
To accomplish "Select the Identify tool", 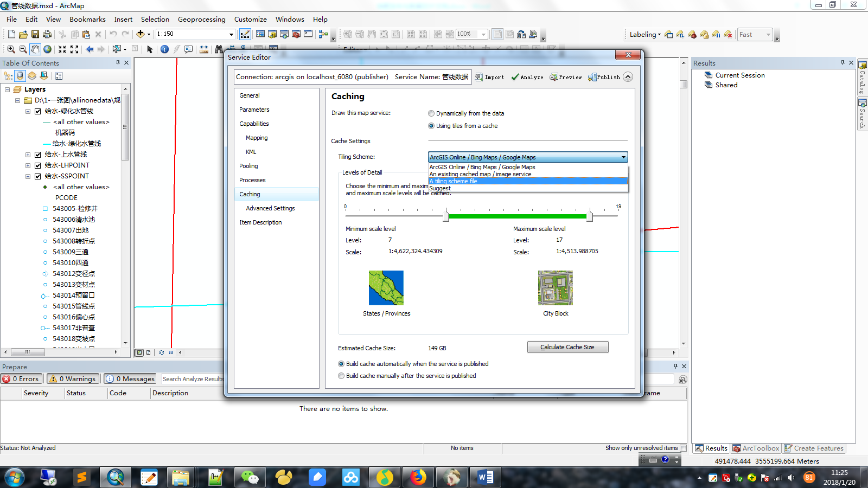I will 164,49.
